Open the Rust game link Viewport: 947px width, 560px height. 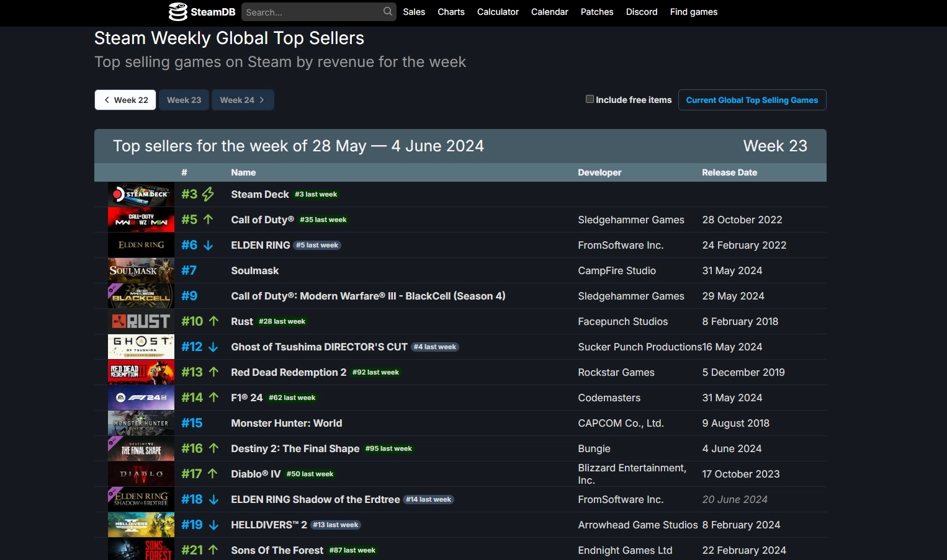[242, 321]
